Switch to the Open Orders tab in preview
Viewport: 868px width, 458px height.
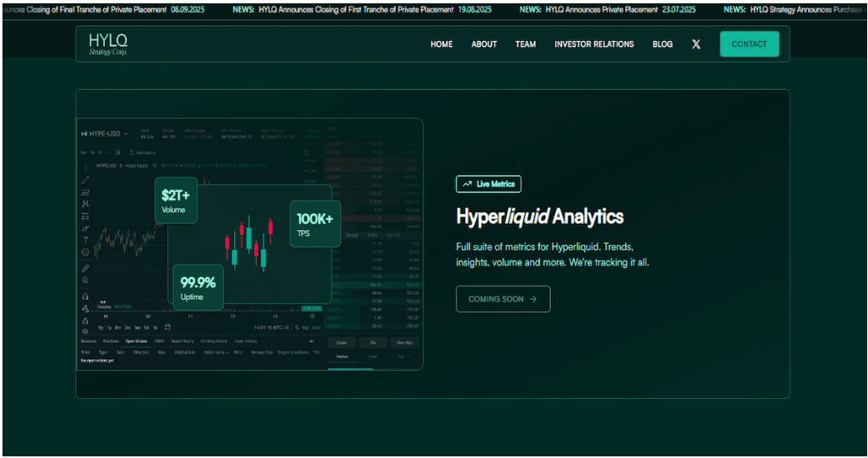[x=136, y=341]
